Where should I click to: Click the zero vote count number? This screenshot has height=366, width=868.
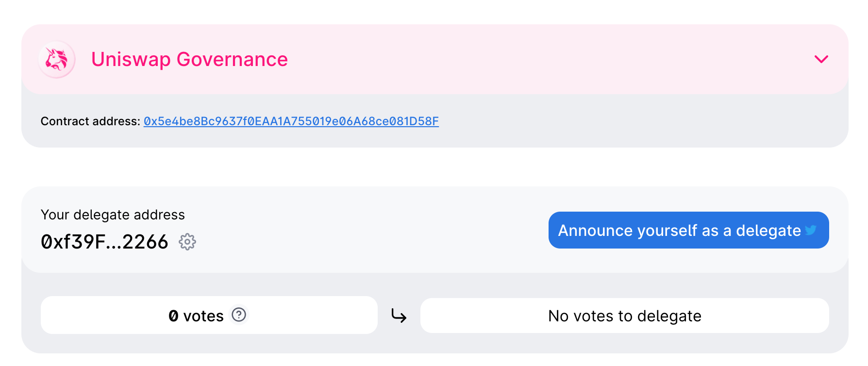173,316
